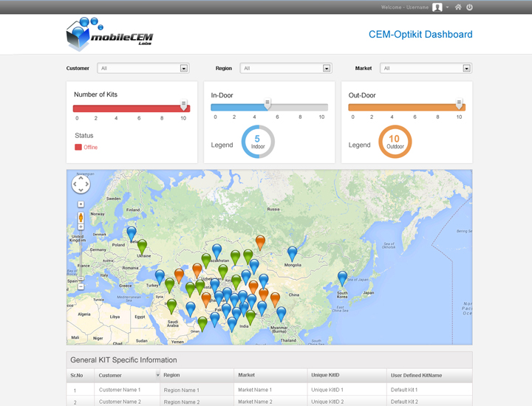The height and width of the screenshot is (406, 532).
Task: Click the orange Outdoor donut chart showing 10
Action: pyautogui.click(x=395, y=142)
